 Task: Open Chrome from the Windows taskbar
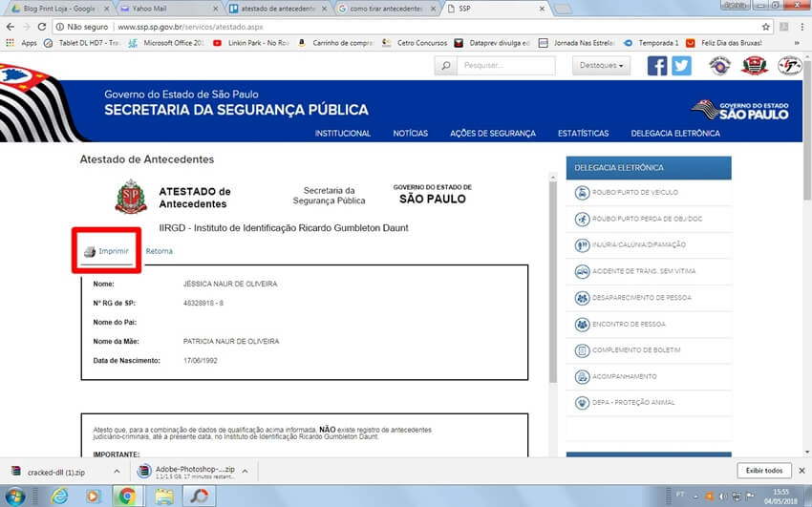click(125, 496)
